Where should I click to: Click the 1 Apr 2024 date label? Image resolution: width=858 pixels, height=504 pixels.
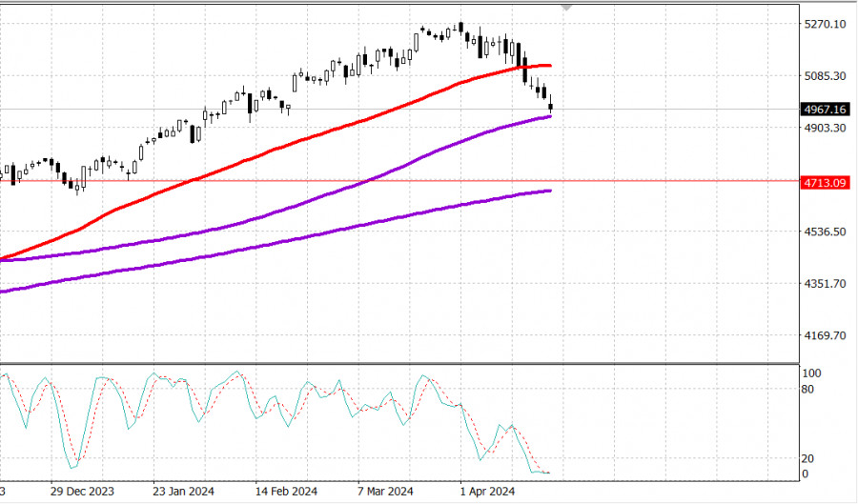coord(487,492)
